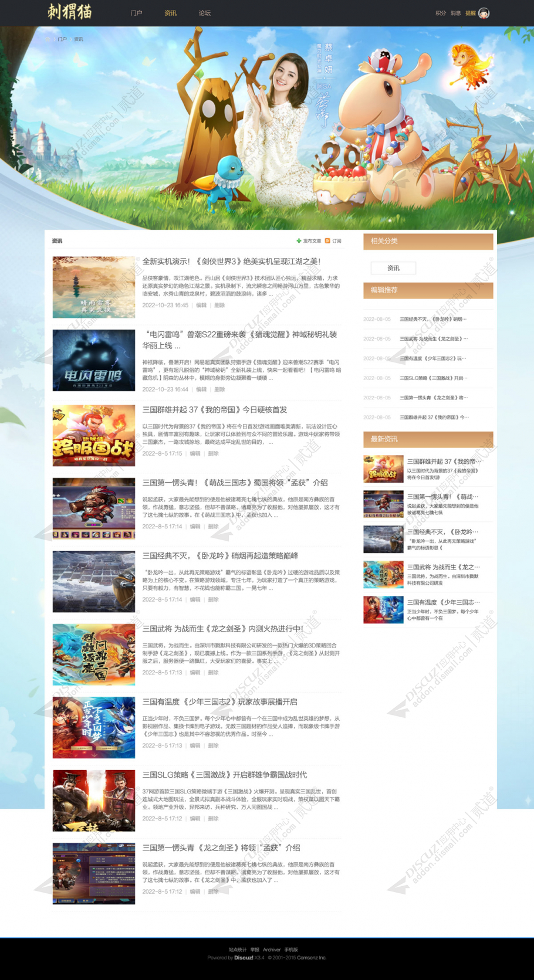Click the home icon in breadcrumb
This screenshot has width=534, height=980.
[48, 39]
